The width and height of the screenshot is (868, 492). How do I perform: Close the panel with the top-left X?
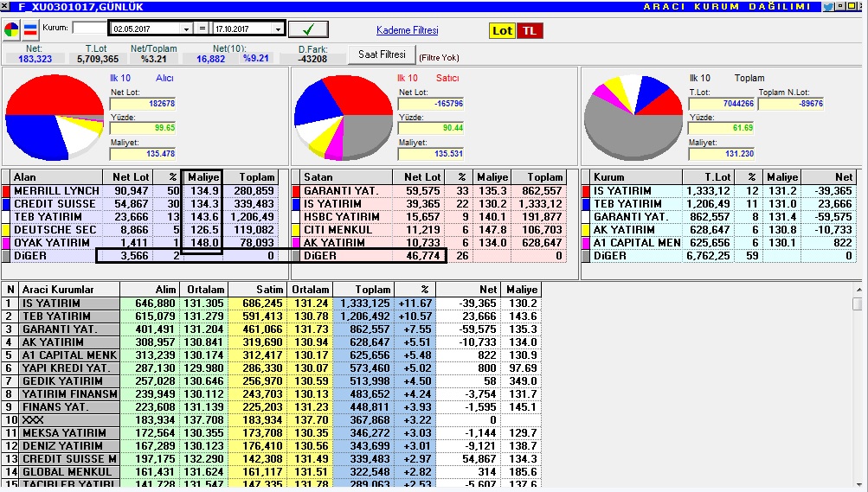pos(5,7)
